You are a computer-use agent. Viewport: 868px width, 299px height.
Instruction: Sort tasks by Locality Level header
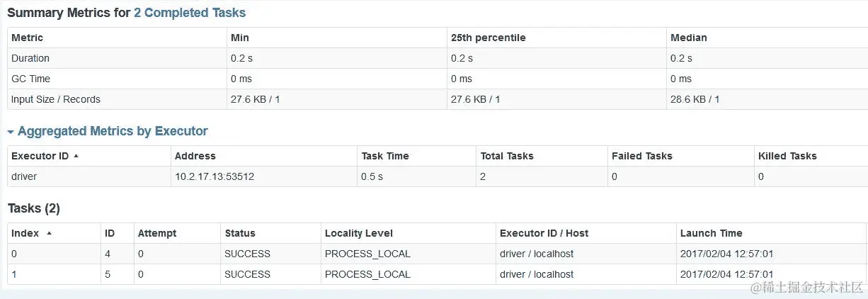point(359,233)
